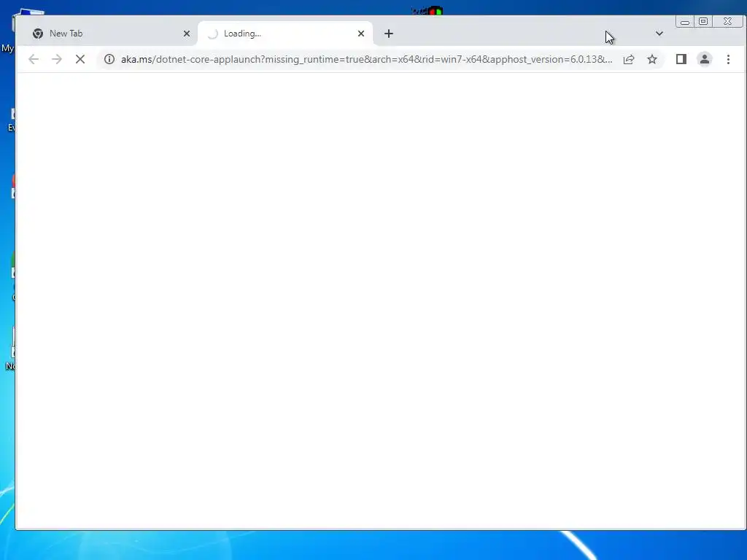Go back to the previous page
747x560 pixels.
[34, 59]
